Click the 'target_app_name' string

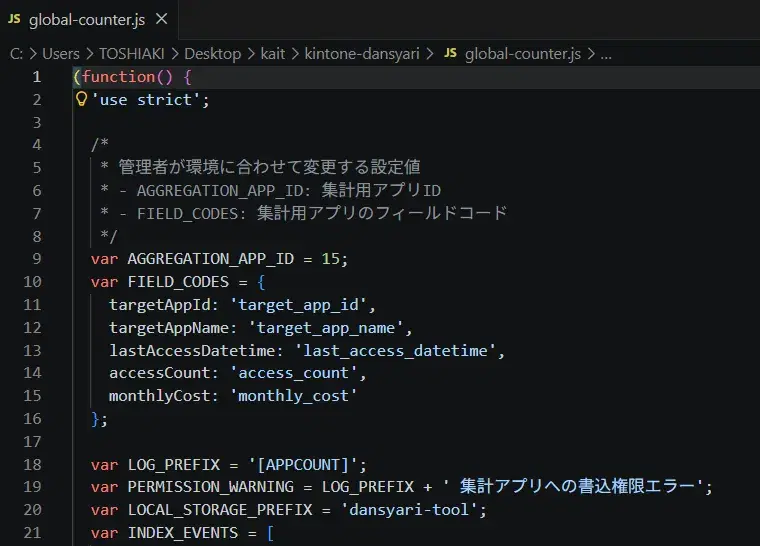pos(326,328)
